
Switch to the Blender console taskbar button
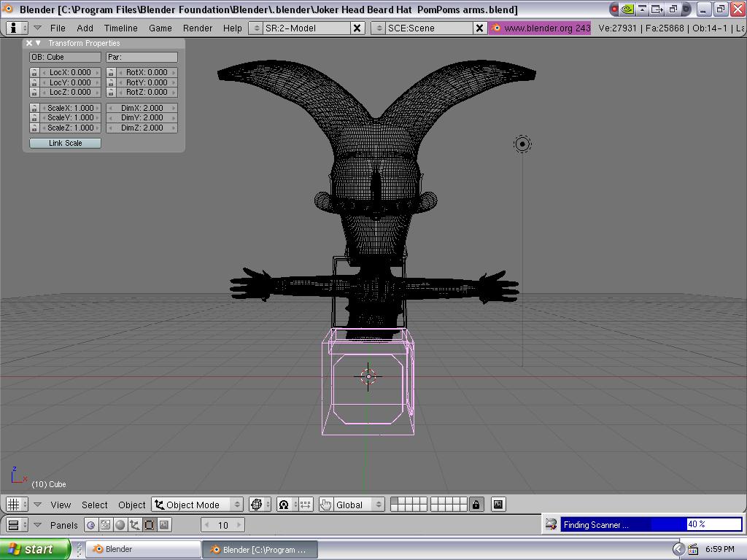pyautogui.click(x=144, y=549)
